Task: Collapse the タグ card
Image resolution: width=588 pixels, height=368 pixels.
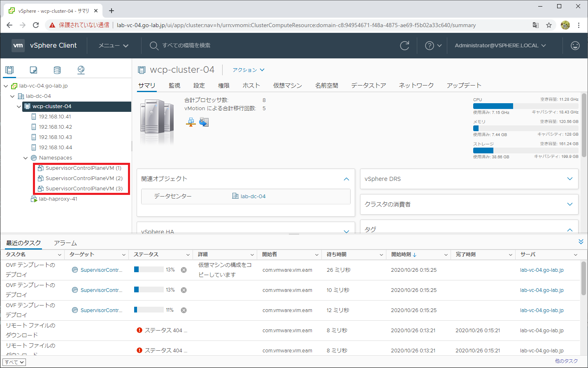Action: pos(570,230)
